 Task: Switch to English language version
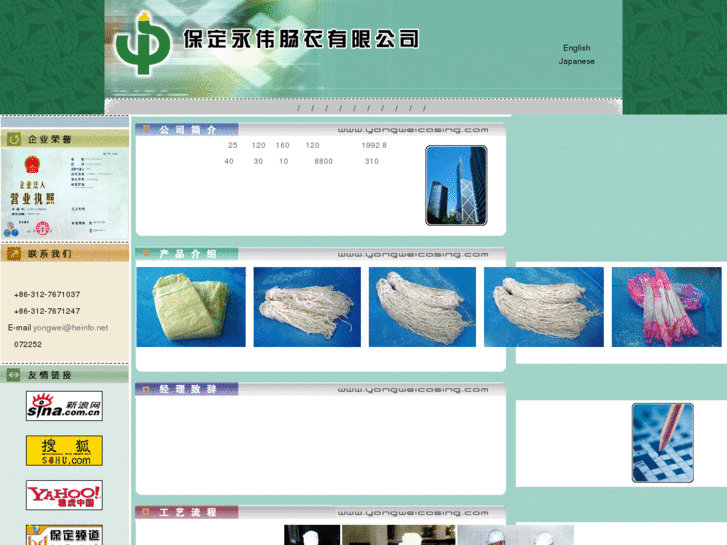point(576,48)
